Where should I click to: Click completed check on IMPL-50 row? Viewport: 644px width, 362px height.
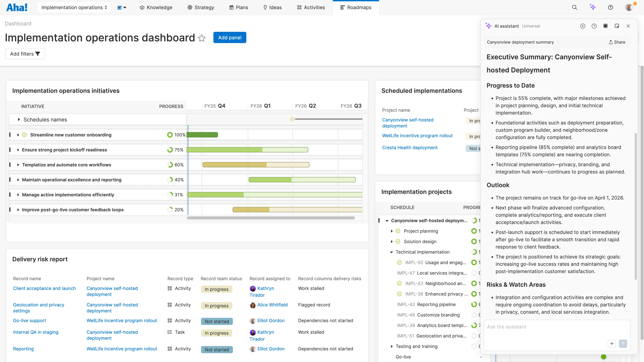click(x=400, y=263)
